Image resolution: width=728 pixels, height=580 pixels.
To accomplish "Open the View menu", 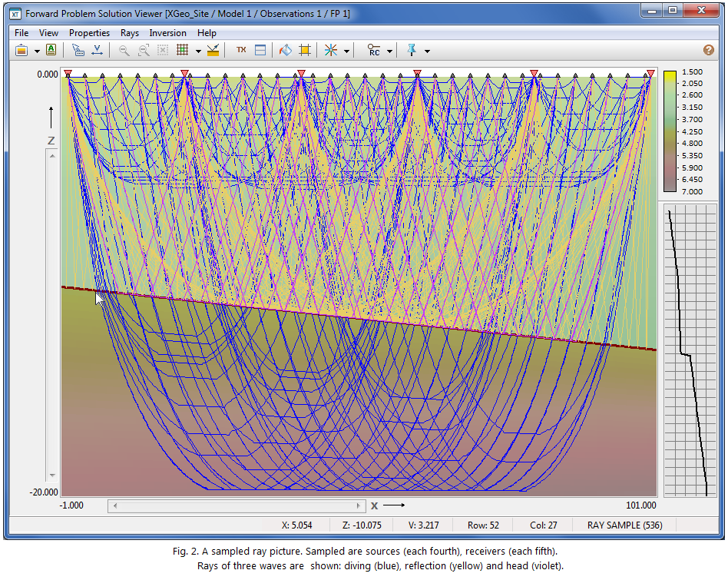I will 48,33.
